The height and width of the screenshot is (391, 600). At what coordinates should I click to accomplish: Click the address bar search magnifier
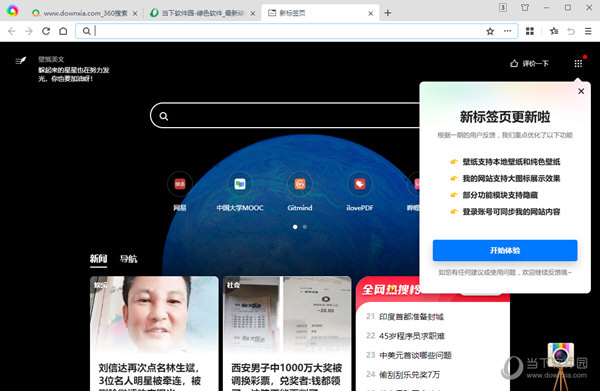[x=87, y=31]
